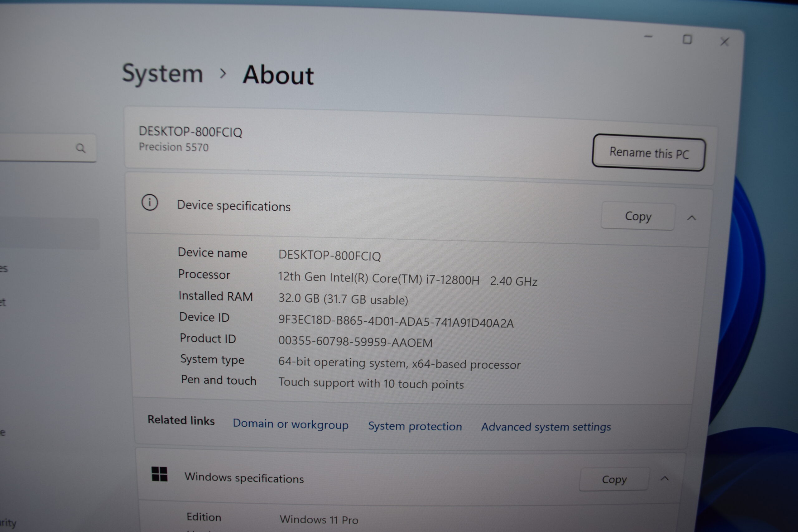
Task: Click the Device ID label
Action: tap(204, 317)
